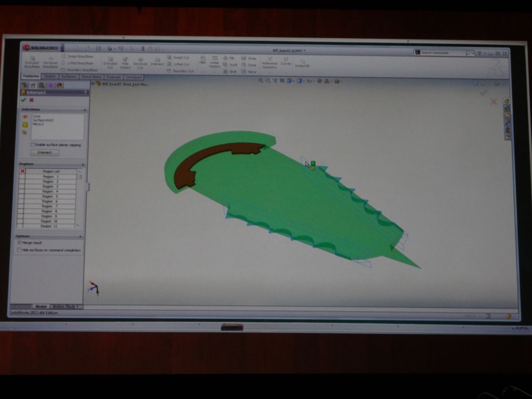This screenshot has height=399, width=532.
Task: Click the Zoom to Fit magnifier icon
Action: pyautogui.click(x=261, y=81)
